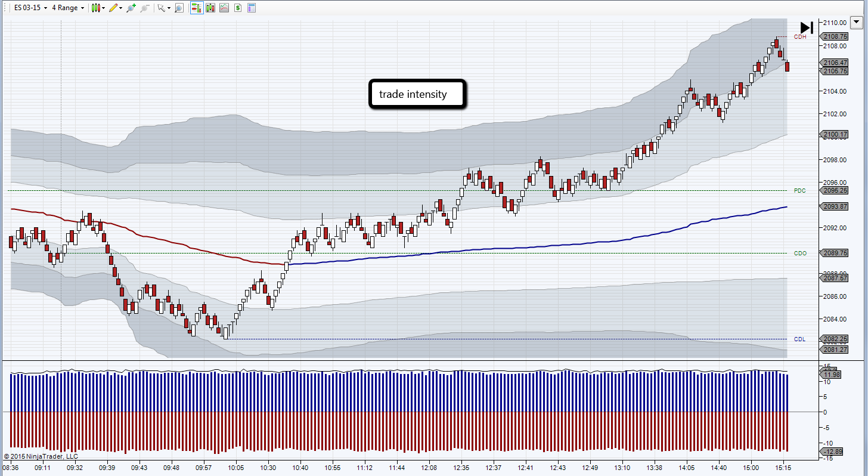This screenshot has width=868, height=476.
Task: Click the 2086.00 price axis label
Action: pyautogui.click(x=835, y=296)
